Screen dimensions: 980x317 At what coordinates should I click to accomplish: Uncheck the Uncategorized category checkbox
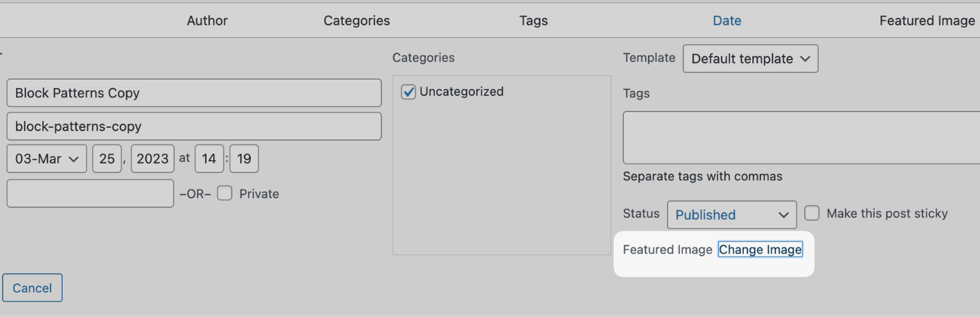(409, 92)
